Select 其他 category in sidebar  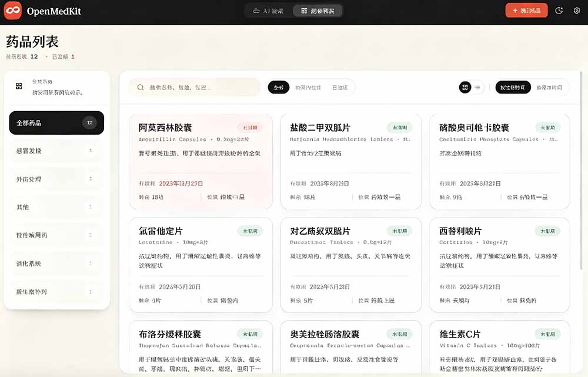(56, 207)
